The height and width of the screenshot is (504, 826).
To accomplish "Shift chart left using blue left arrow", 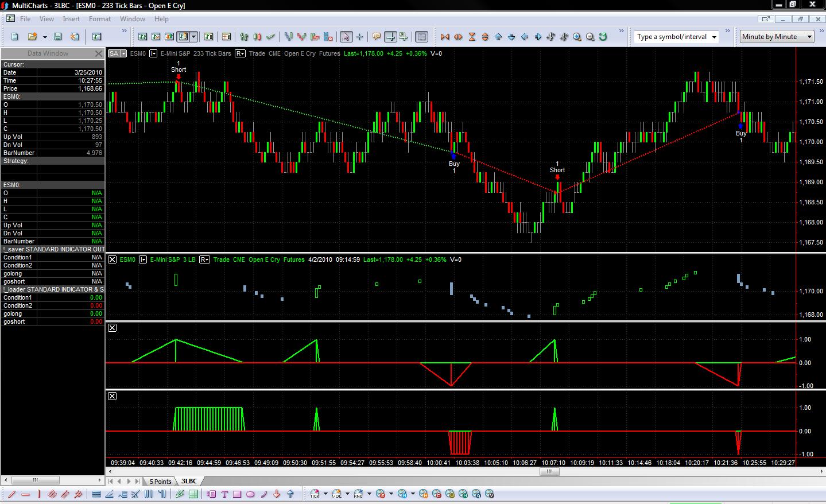I will click(x=525, y=37).
